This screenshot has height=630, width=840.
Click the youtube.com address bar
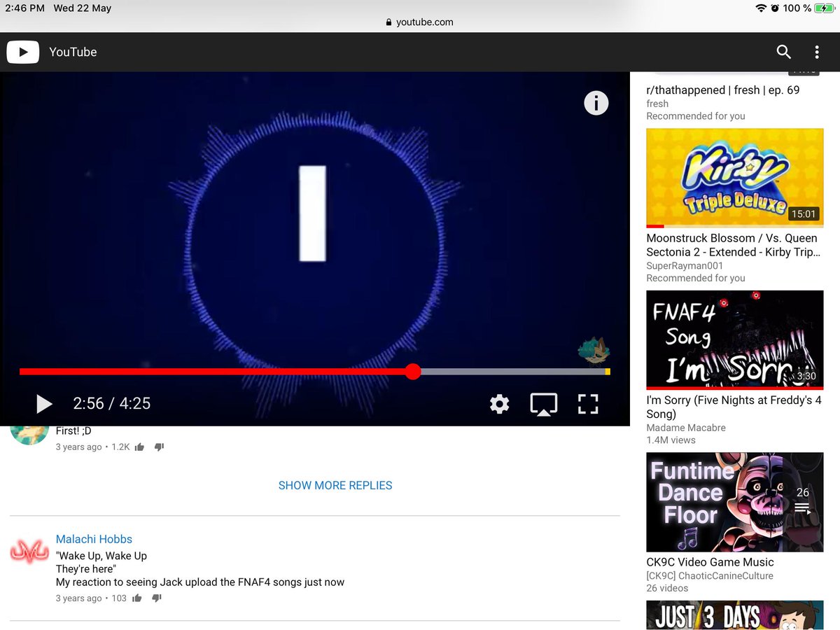pyautogui.click(x=419, y=22)
